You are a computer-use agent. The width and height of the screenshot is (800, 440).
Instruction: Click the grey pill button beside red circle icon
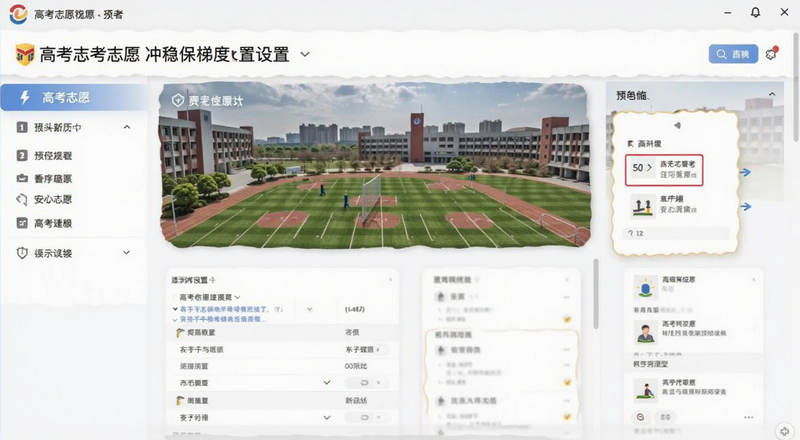(x=665, y=417)
